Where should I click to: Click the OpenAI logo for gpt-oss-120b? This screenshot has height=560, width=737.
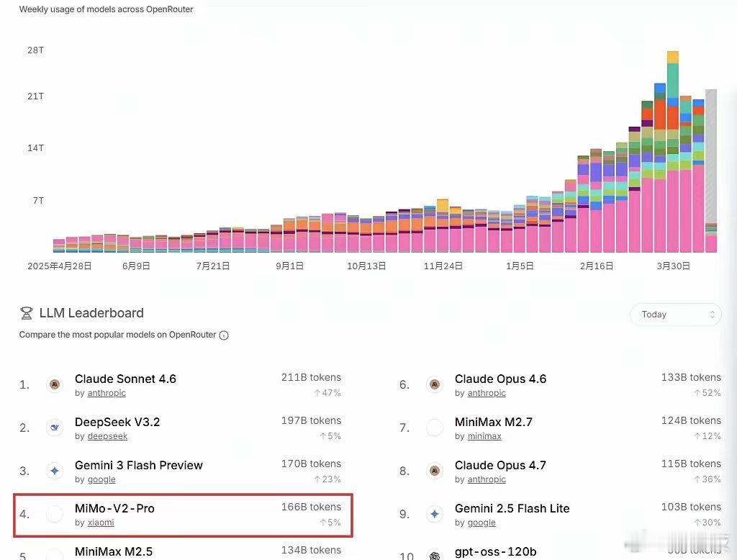click(x=435, y=556)
